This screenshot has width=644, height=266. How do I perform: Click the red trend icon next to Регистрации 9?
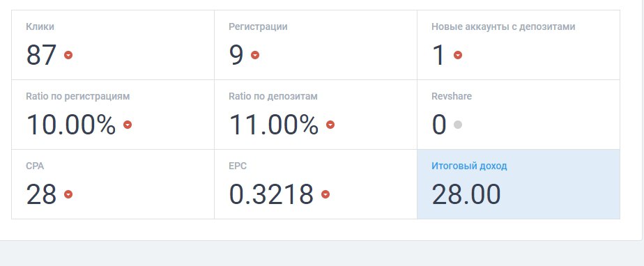coord(255,55)
